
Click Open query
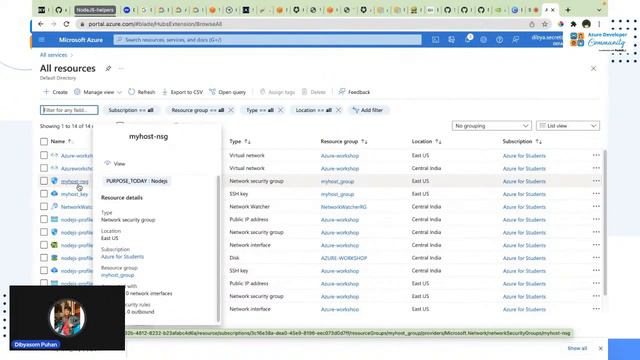(x=227, y=92)
